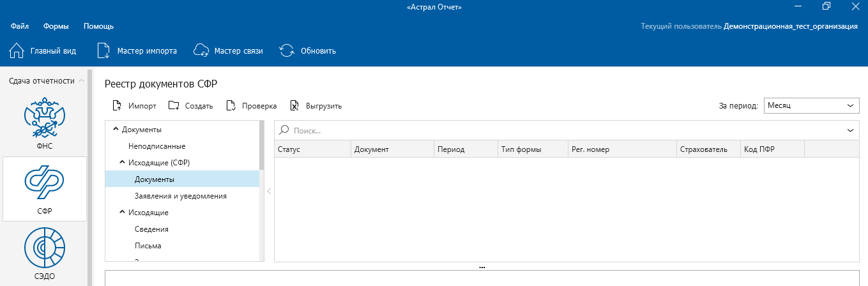
Task: Launch Мастер импорта from toolbar
Action: [x=104, y=51]
